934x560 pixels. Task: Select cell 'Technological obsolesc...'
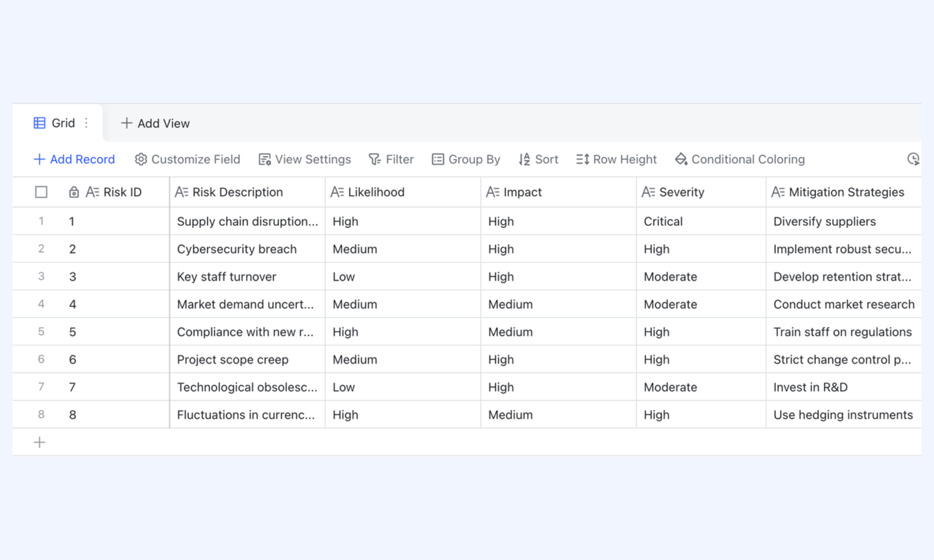click(x=248, y=387)
